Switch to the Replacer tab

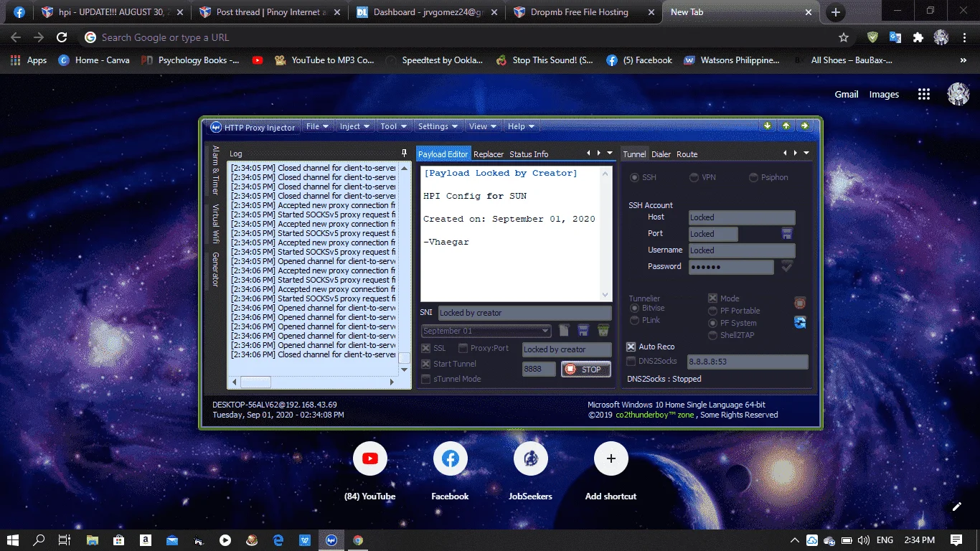click(x=489, y=154)
